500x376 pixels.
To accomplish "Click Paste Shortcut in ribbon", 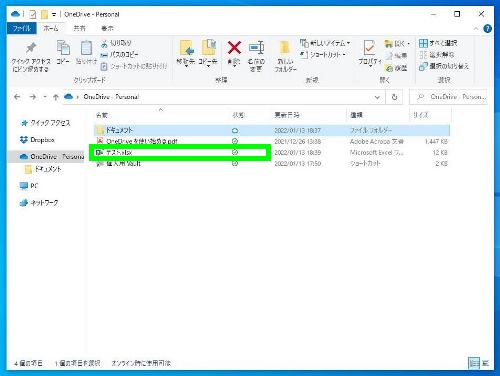I will [x=134, y=66].
